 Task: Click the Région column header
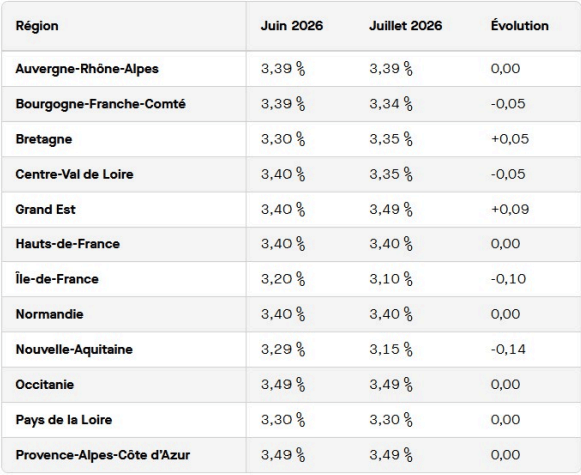point(37,26)
